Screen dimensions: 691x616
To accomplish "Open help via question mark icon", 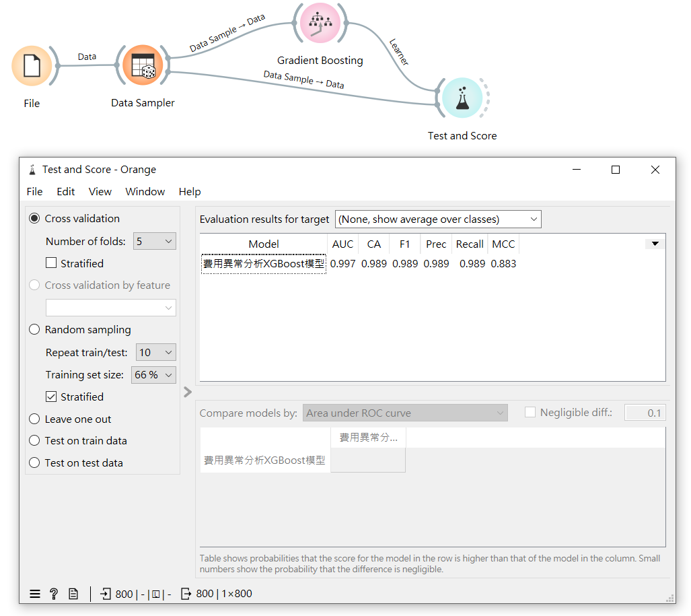I will pos(54,594).
